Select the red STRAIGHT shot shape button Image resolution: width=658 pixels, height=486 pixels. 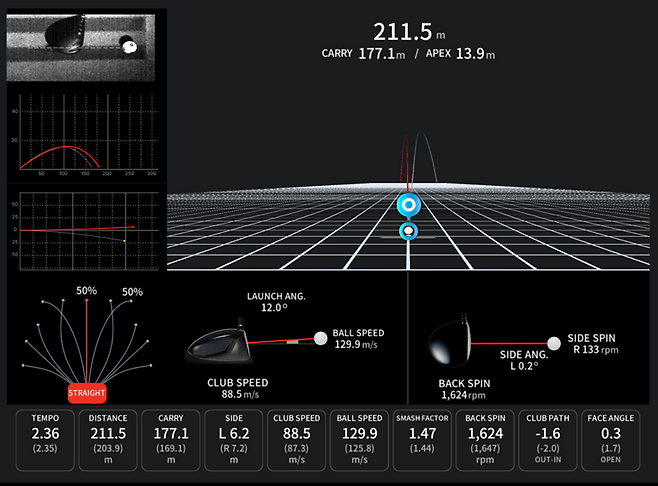click(87, 393)
